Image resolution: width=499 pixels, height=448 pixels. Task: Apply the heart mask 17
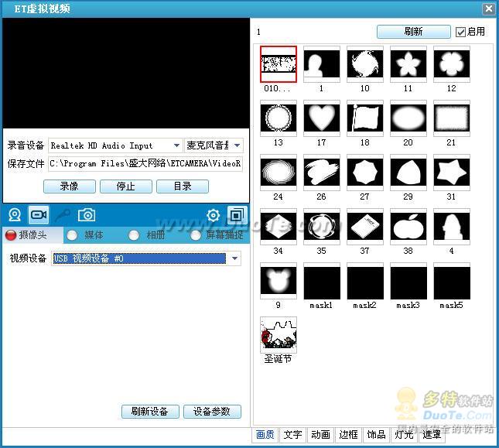point(321,118)
